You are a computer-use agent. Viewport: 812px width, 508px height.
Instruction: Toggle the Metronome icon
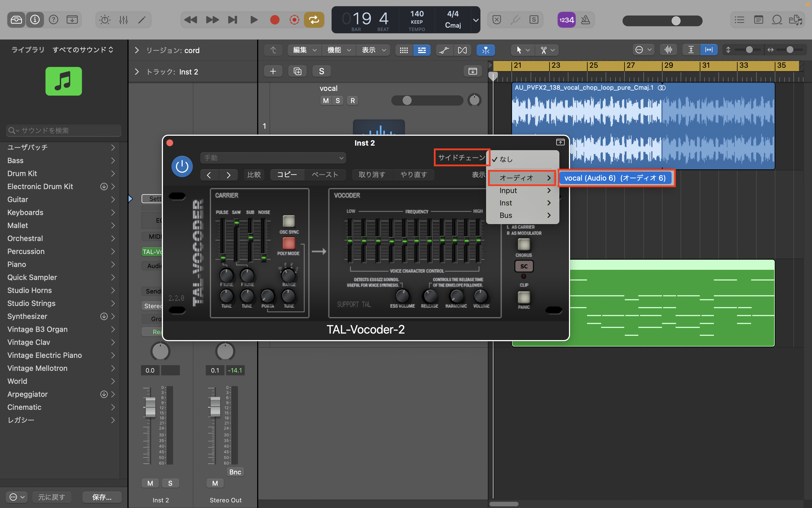(586, 20)
